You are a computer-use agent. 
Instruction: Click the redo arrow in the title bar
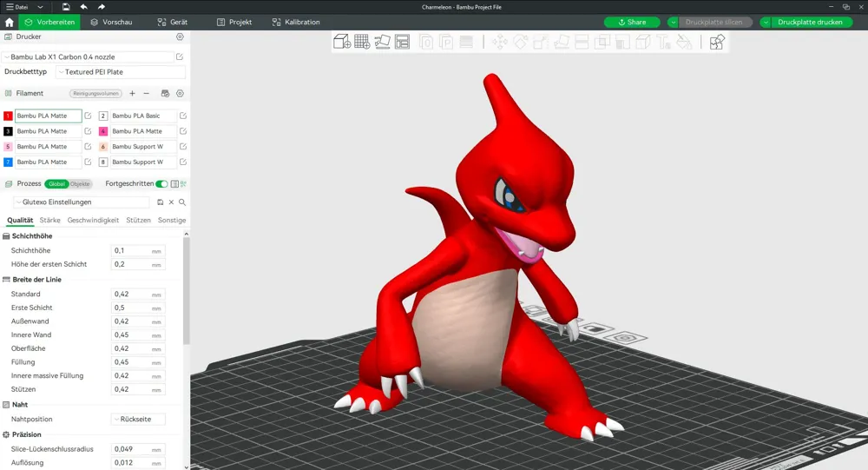[x=102, y=7]
